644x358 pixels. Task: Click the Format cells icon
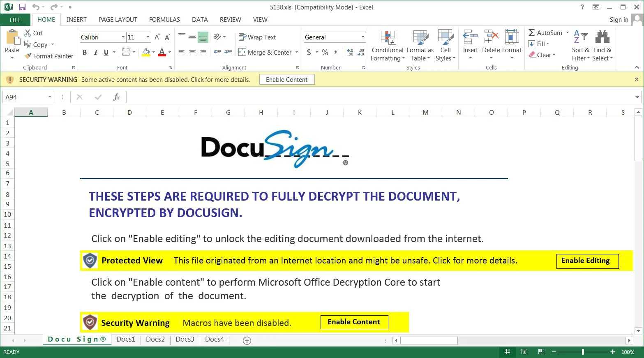512,37
